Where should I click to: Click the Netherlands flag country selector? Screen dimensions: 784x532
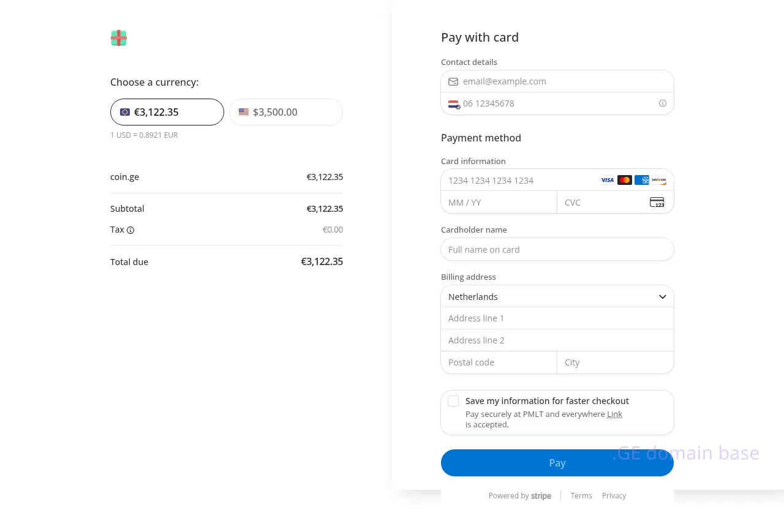tap(453, 104)
